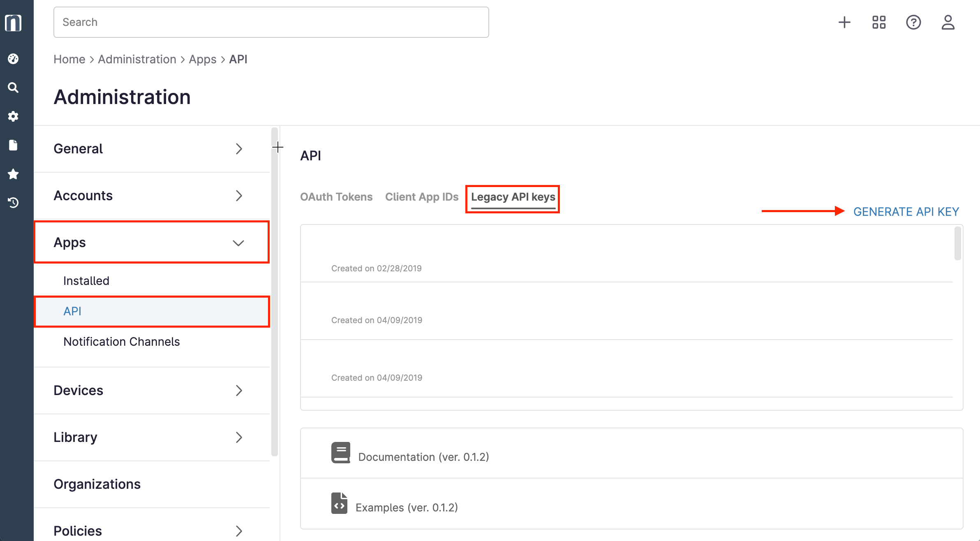Switch to the Client App IDs tab
980x541 pixels.
tap(422, 197)
